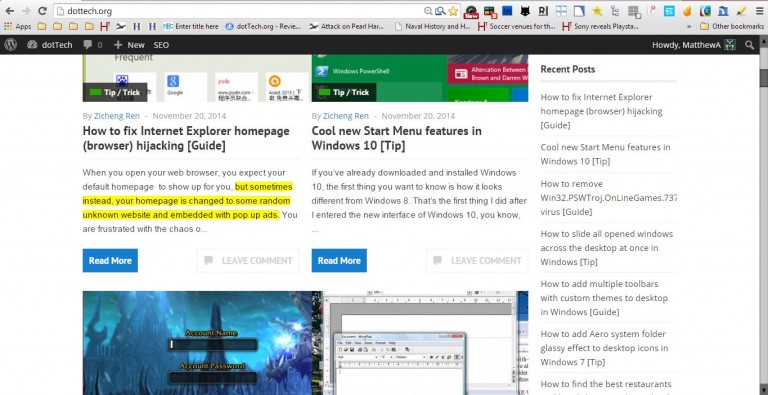Go back to the previous page
Viewport: 768px width, 395px height.
tap(10, 11)
